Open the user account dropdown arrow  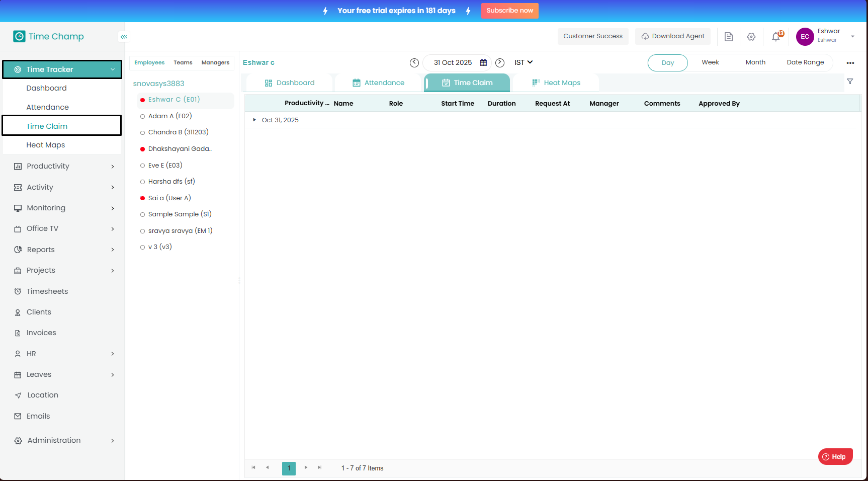(852, 36)
